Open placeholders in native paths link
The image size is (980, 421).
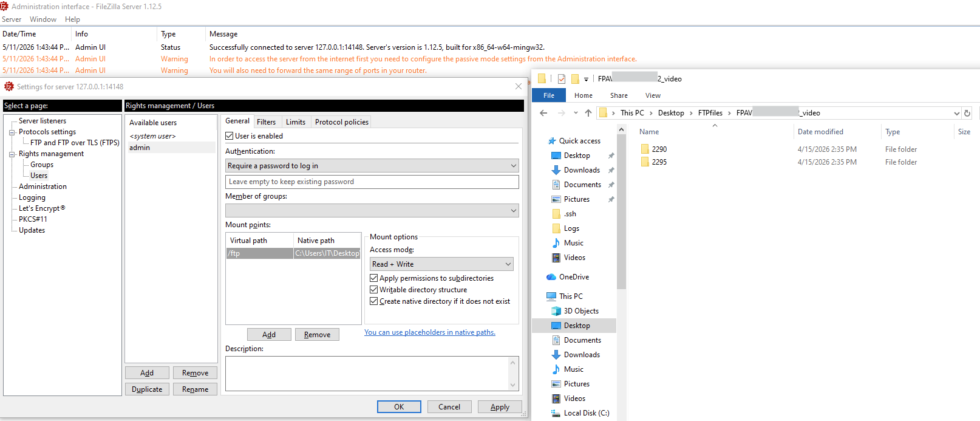point(430,332)
